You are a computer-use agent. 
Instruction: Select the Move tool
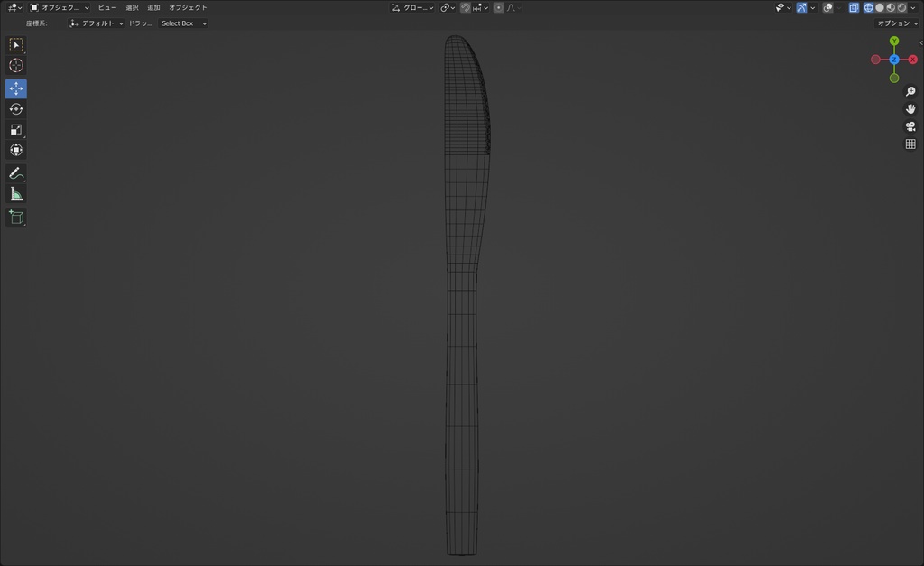(16, 88)
